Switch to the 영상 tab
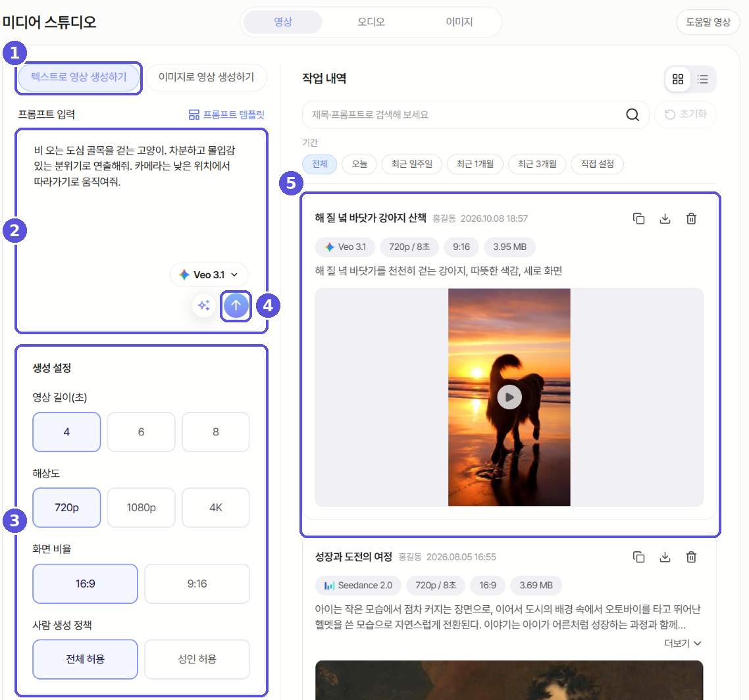749x700 pixels. (x=283, y=22)
